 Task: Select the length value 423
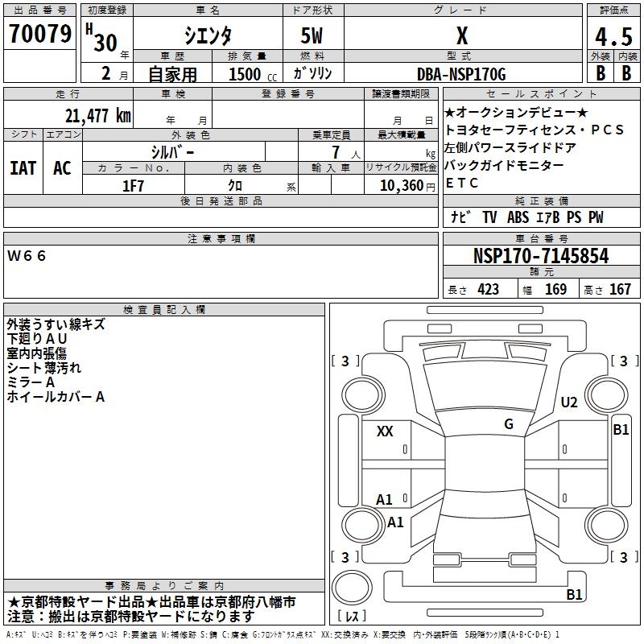(x=488, y=289)
